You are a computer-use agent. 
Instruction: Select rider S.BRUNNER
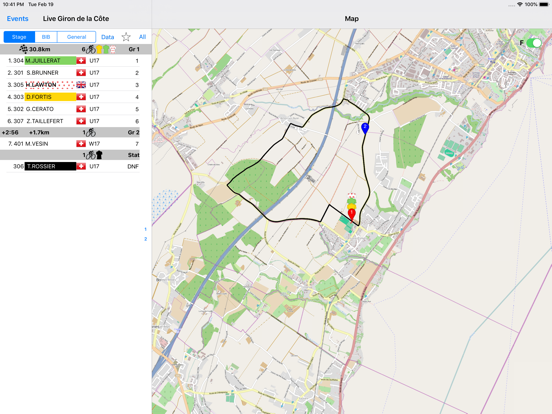click(x=73, y=73)
